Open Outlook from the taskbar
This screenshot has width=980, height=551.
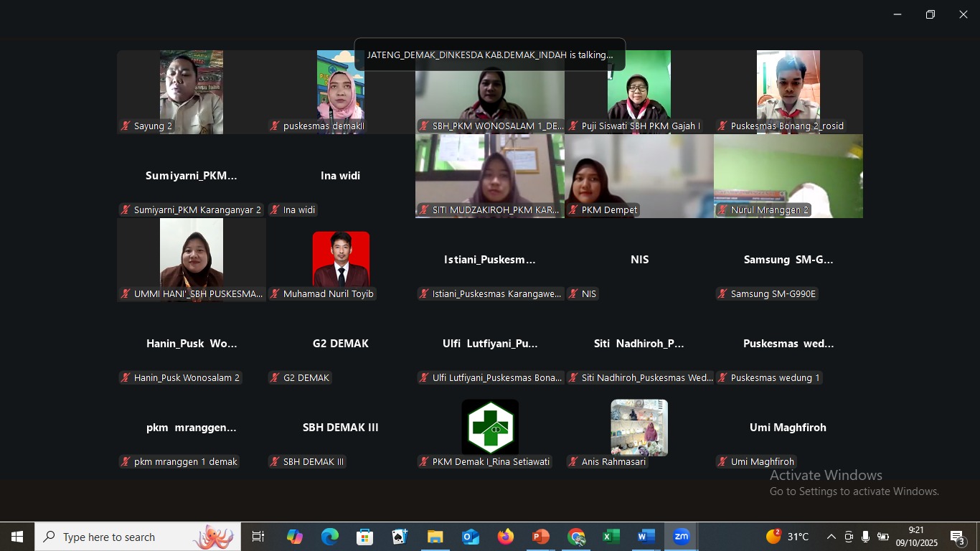(x=471, y=537)
